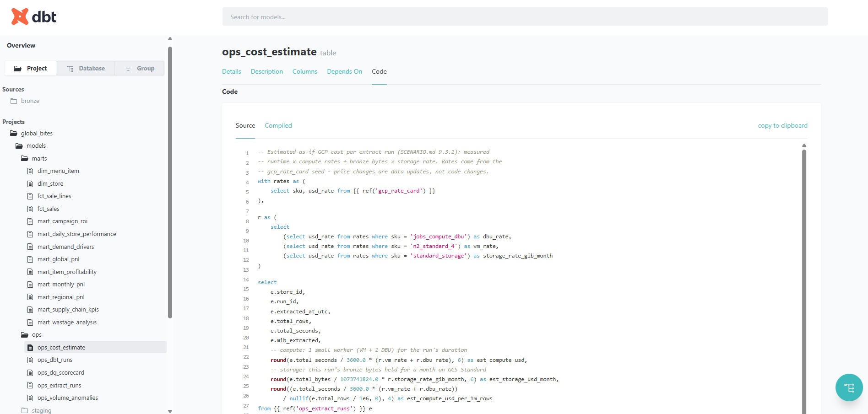Open the mart_regional_pnl model
This screenshot has width=868, height=414.
tap(61, 297)
